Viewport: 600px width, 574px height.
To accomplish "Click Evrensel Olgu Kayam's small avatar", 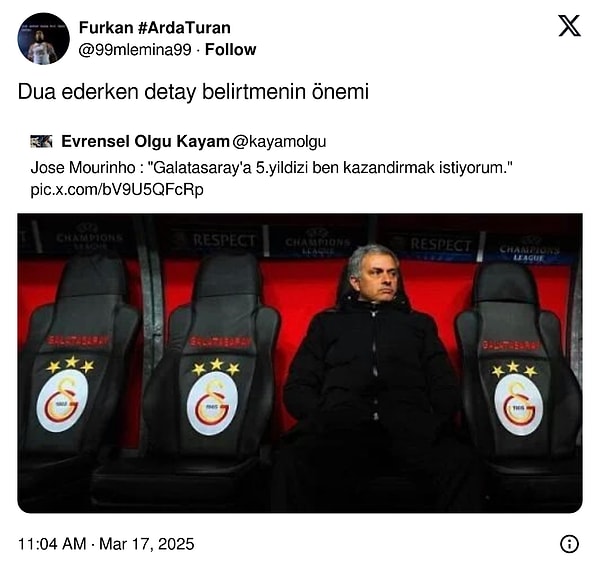I will coord(41,141).
